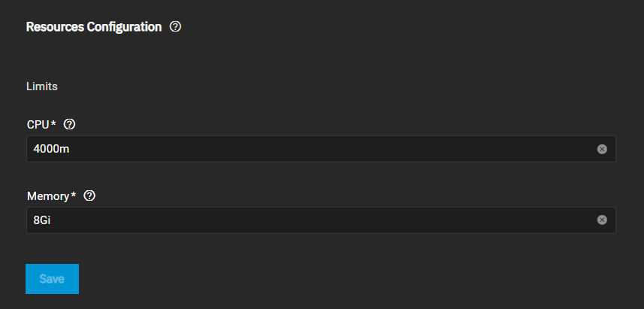Show the CPU help tooltip icon
Screen dimensions: 644x309
70,124
